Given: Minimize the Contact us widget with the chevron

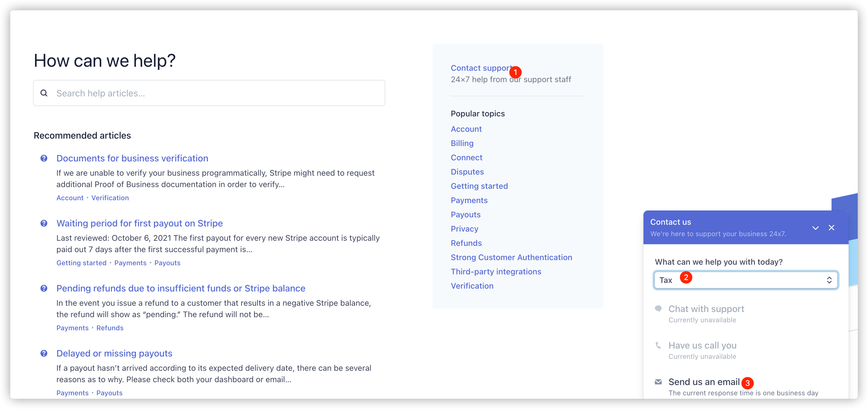Looking at the screenshot, I should pos(815,228).
